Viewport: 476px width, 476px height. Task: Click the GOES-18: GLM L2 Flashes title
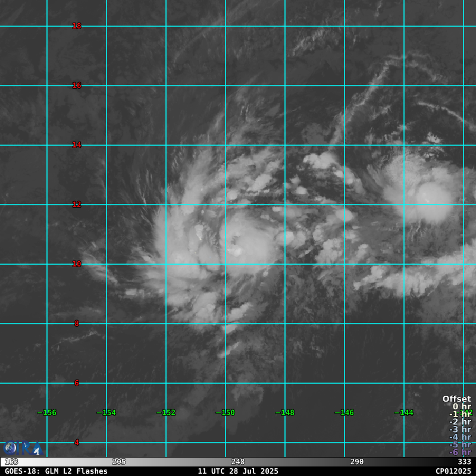(56, 471)
